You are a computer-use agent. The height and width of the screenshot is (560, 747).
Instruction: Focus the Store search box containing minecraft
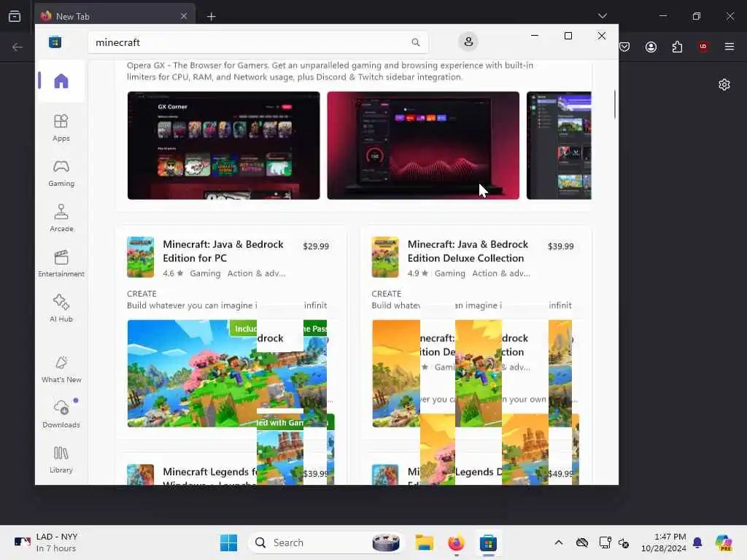pos(258,42)
